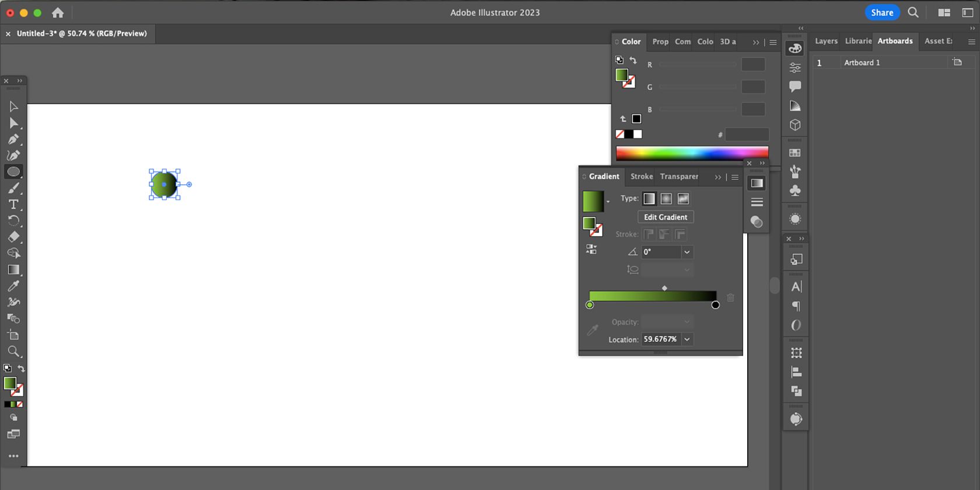
Task: Select the Eraser tool
Action: [13, 237]
